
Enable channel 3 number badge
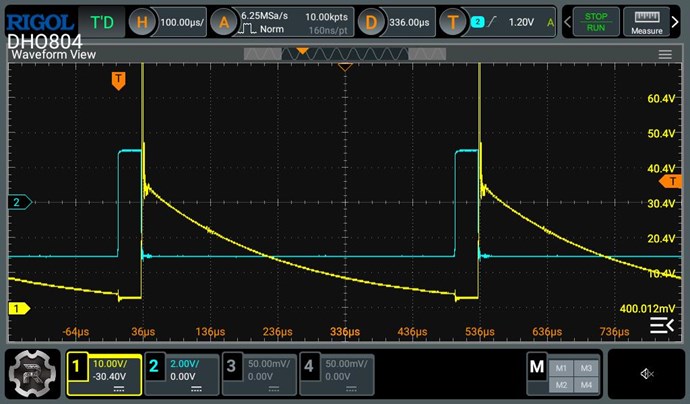(231, 366)
